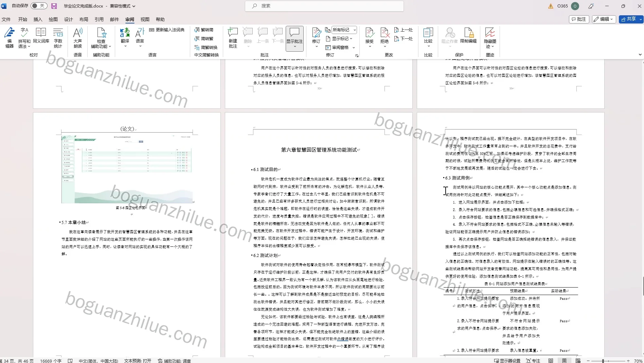Update the IME dictionary (更新输入法词典)

[167, 30]
